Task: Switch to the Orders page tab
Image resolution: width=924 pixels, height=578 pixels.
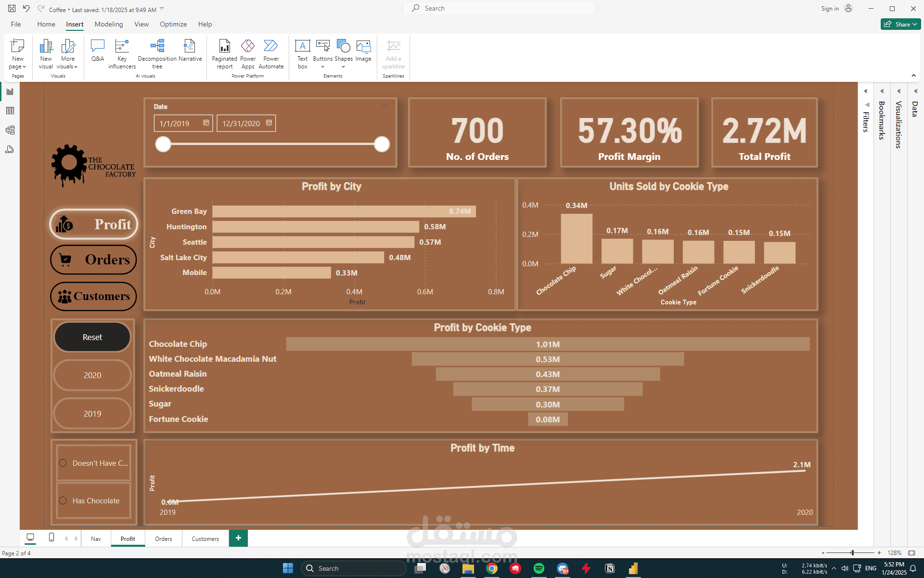Action: pos(163,539)
